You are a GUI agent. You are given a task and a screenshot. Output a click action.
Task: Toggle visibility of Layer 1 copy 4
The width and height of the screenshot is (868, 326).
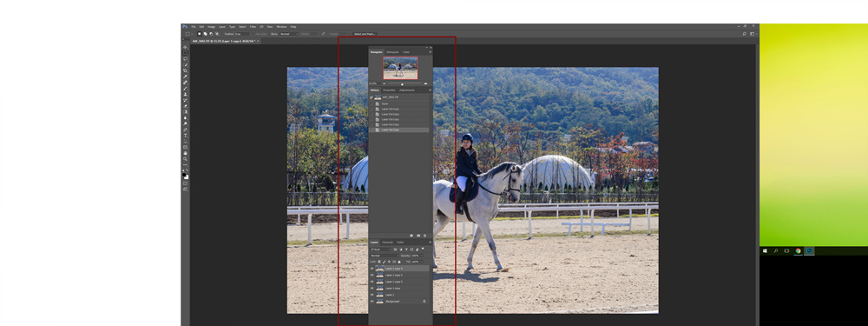tap(372, 269)
